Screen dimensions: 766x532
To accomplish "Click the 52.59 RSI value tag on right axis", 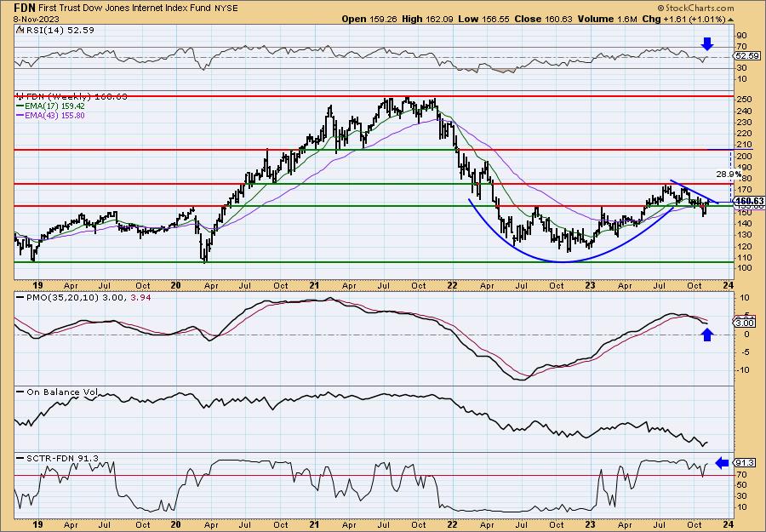I will (747, 55).
